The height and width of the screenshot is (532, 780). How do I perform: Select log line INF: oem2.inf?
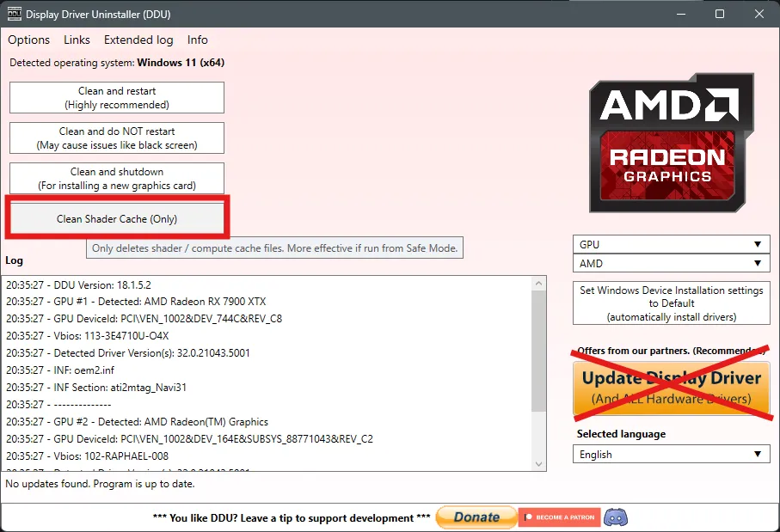tap(60, 370)
